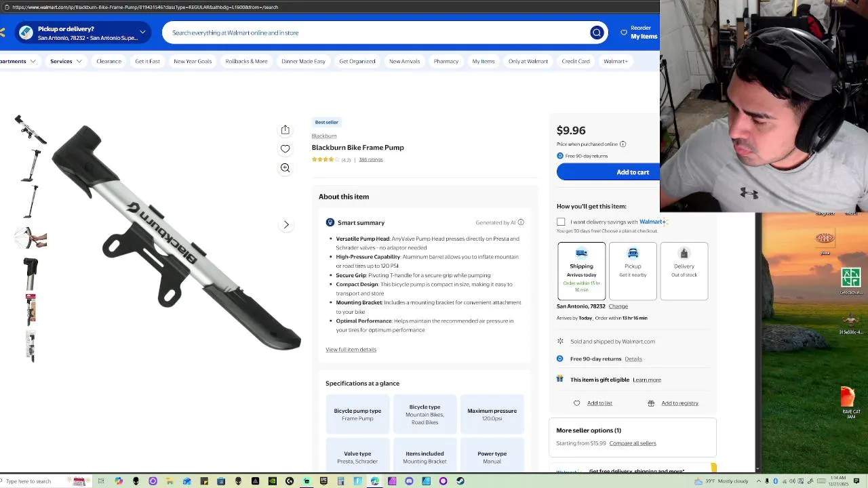This screenshot has height=488, width=868.
Task: Show hidden icons chevron in system tray
Action: [759, 481]
